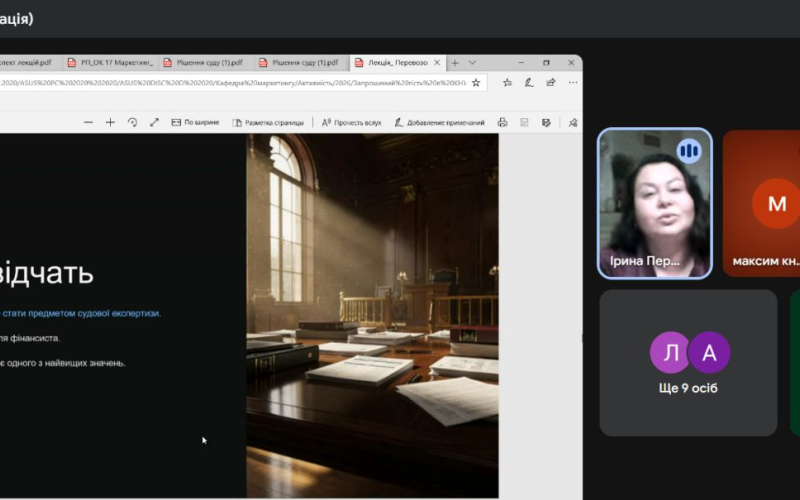The image size is (800, 500).
Task: Open a new browser tab
Action: click(x=455, y=62)
